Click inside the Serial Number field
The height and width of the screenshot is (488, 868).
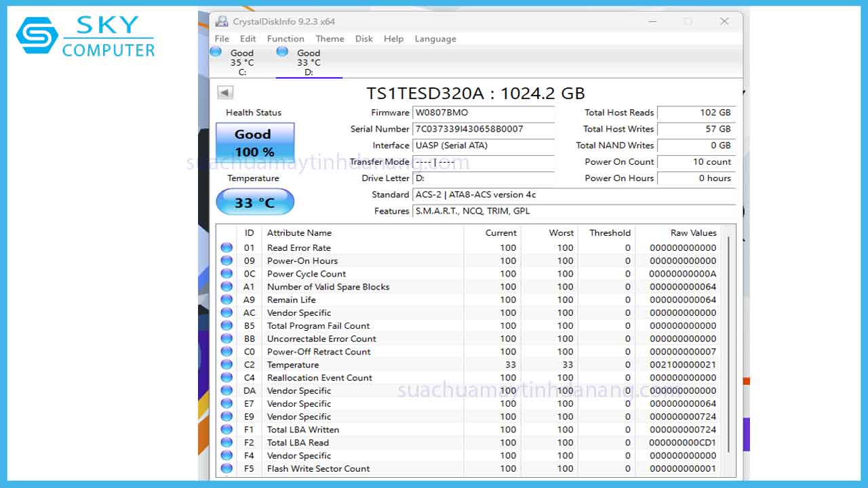[483, 129]
